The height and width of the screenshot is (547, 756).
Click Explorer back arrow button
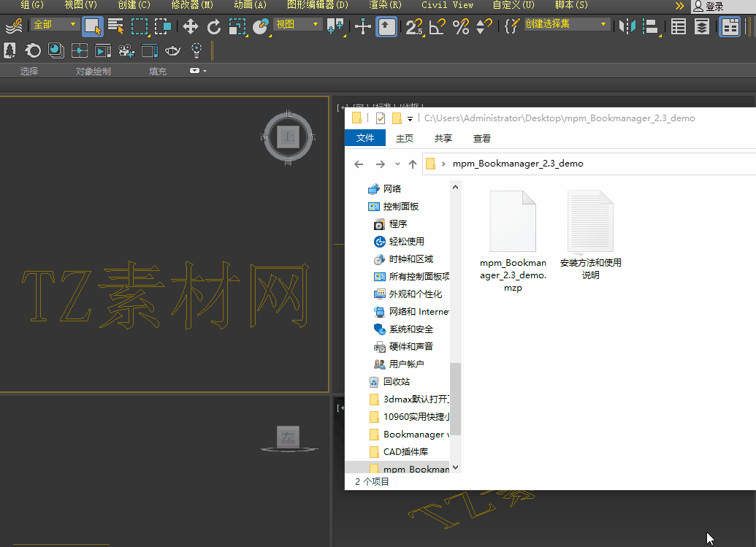359,164
